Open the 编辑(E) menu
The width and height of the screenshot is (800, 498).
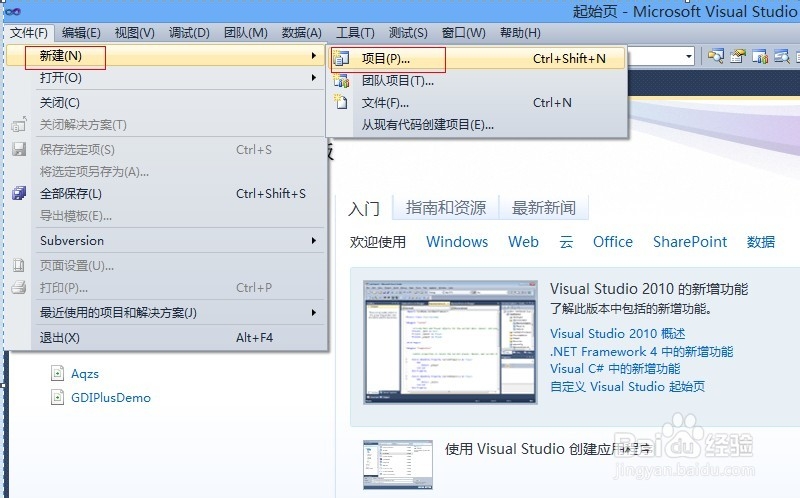[x=81, y=33]
